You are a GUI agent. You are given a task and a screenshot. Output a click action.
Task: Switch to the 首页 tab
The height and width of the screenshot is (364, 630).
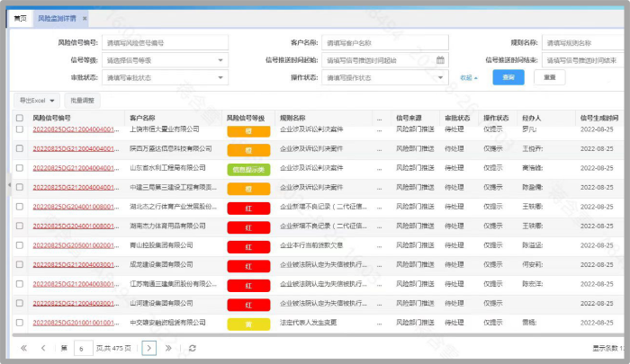tap(20, 18)
